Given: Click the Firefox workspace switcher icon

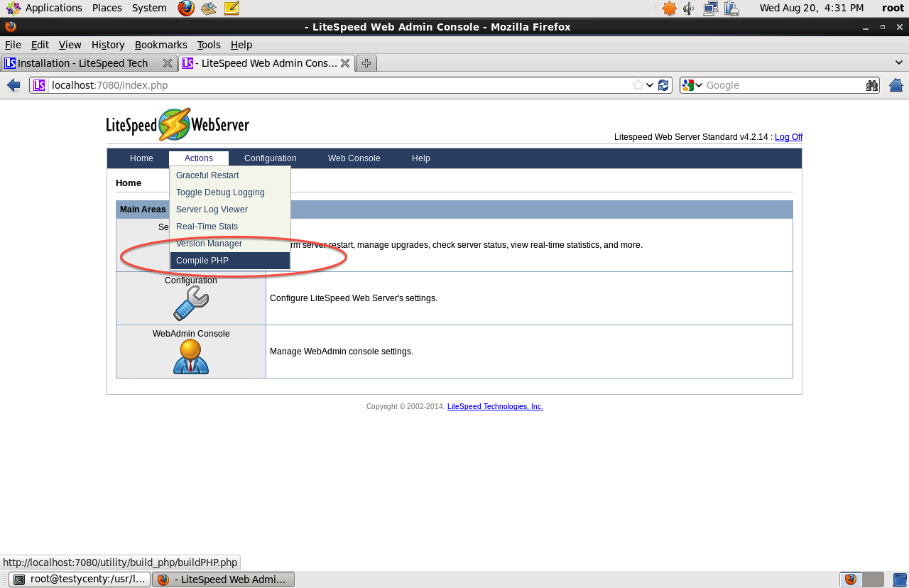Looking at the screenshot, I should point(851,579).
